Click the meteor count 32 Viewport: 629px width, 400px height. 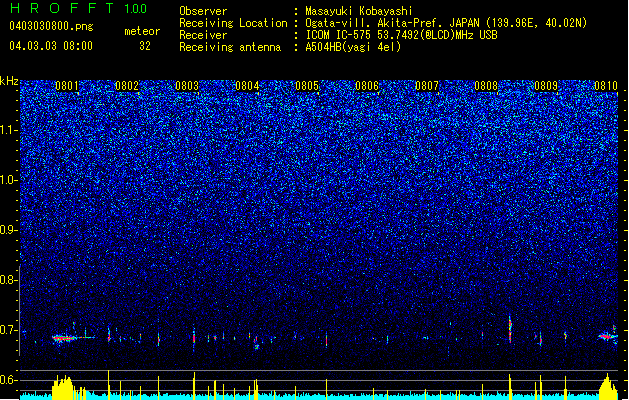pos(145,46)
